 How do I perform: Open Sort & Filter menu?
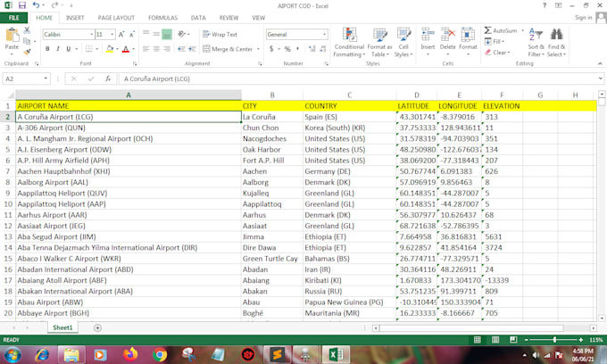point(536,43)
